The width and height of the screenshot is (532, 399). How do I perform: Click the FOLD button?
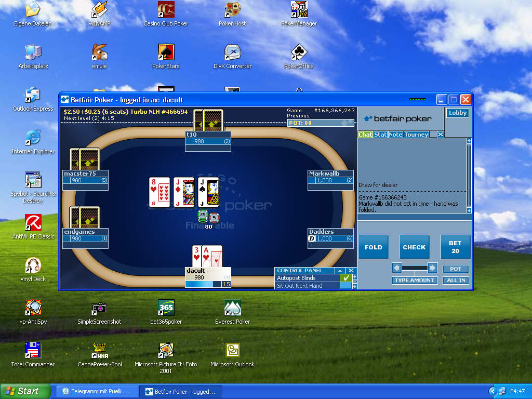374,247
